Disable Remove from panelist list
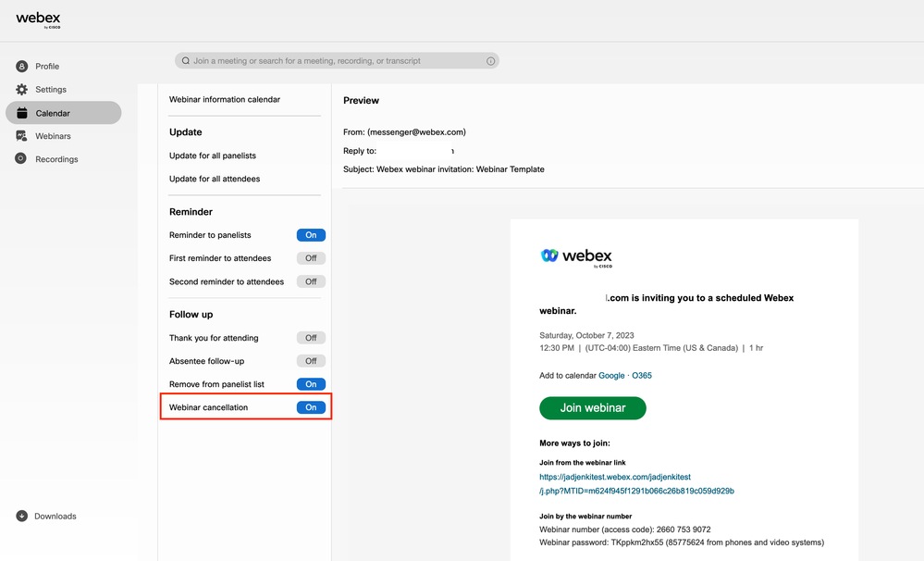924x561 pixels. (x=311, y=383)
